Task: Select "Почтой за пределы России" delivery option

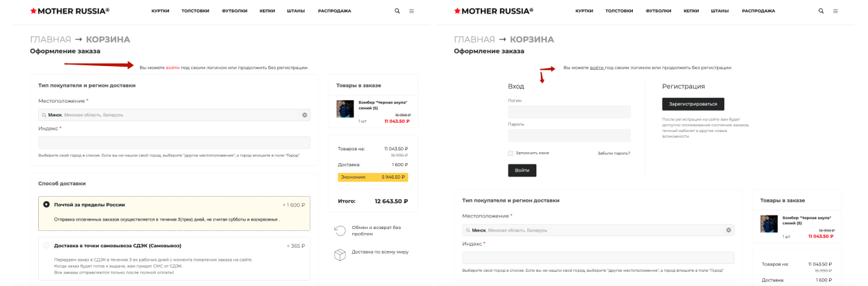Action: click(47, 204)
